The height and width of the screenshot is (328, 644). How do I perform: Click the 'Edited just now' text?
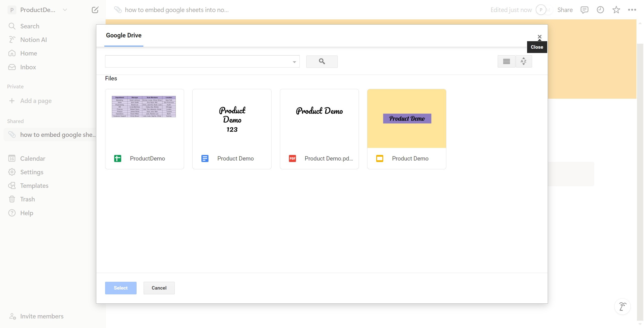pyautogui.click(x=511, y=10)
